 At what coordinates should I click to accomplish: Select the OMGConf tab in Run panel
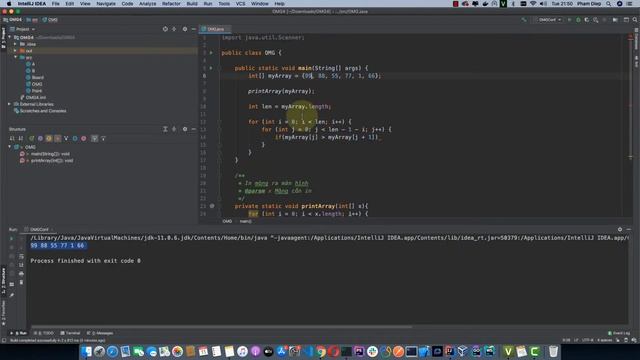[x=39, y=229]
